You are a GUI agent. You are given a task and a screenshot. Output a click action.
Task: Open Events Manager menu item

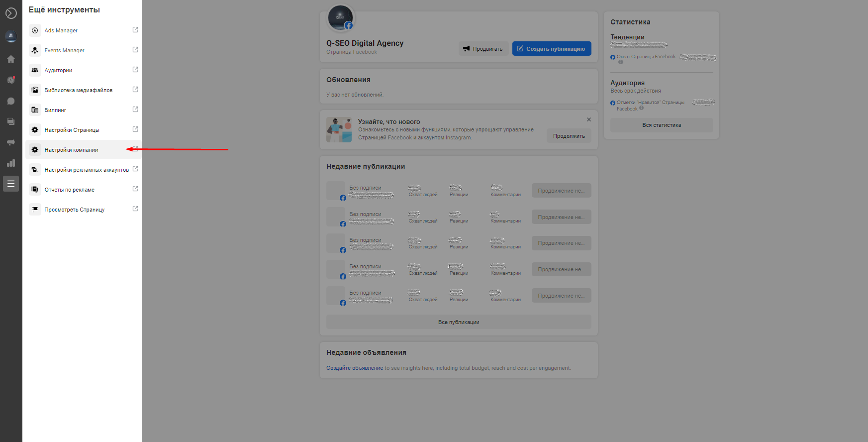(x=64, y=50)
